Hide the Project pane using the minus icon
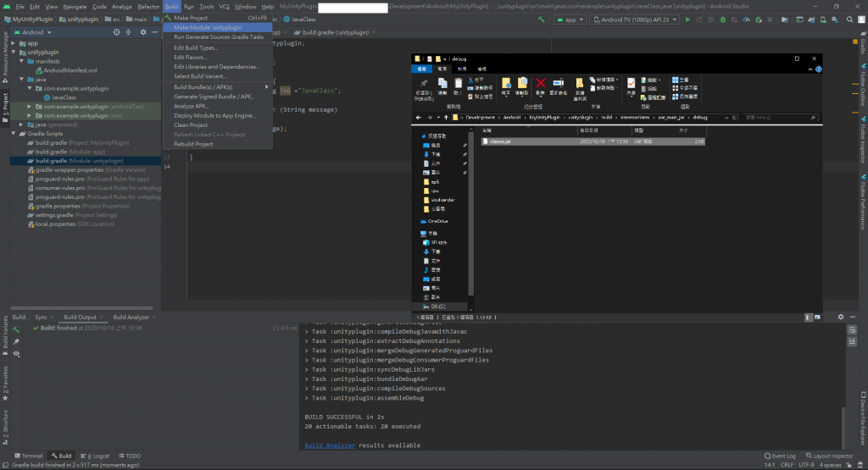Screen dimensions: 868x470 click(155, 32)
